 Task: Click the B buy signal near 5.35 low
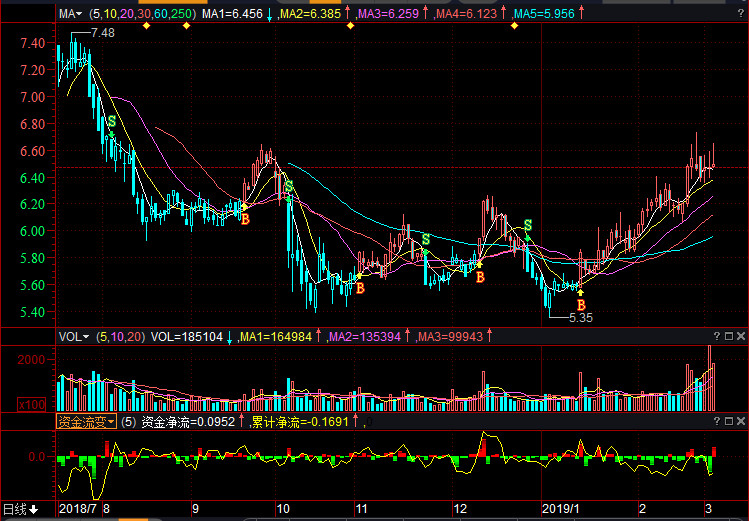tap(581, 305)
